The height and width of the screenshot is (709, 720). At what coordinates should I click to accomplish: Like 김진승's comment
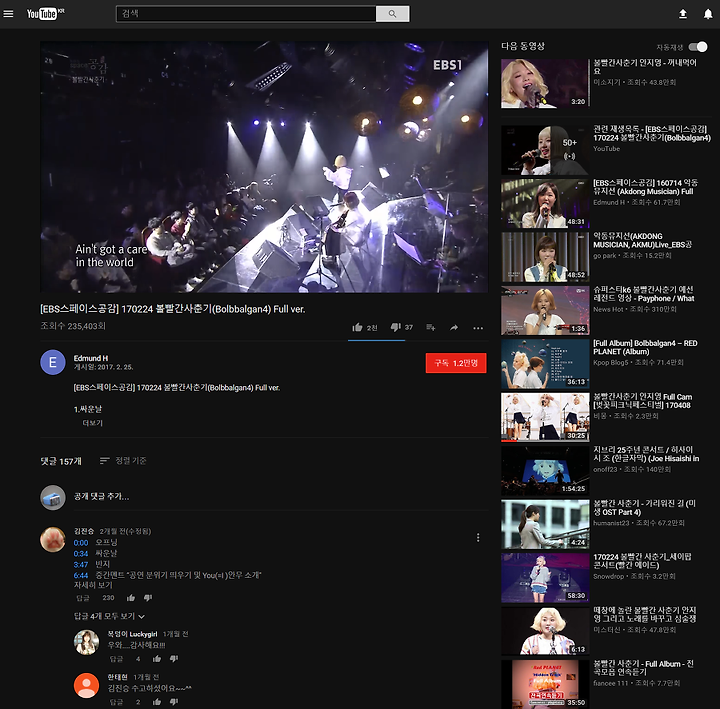131,598
